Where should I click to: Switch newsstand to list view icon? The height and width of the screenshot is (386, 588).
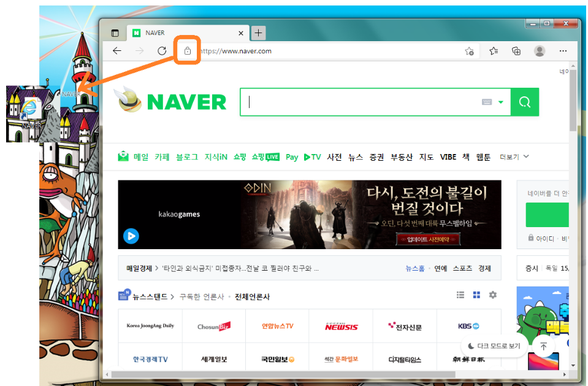tap(460, 295)
